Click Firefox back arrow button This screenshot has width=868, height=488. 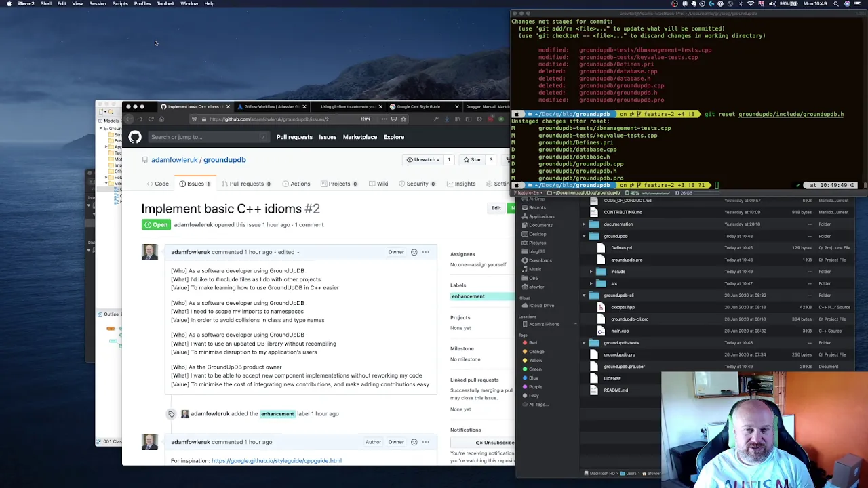click(130, 119)
